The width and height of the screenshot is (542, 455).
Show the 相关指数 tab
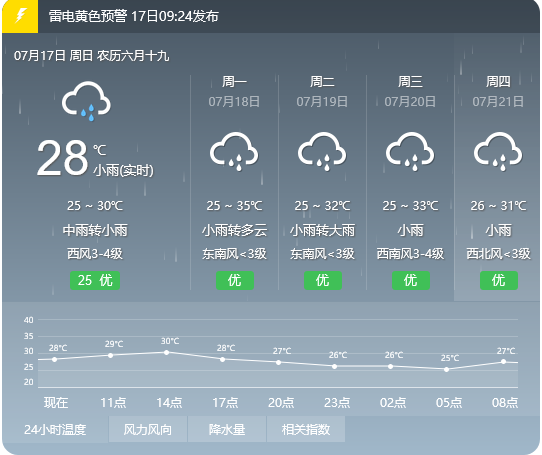coord(306,429)
